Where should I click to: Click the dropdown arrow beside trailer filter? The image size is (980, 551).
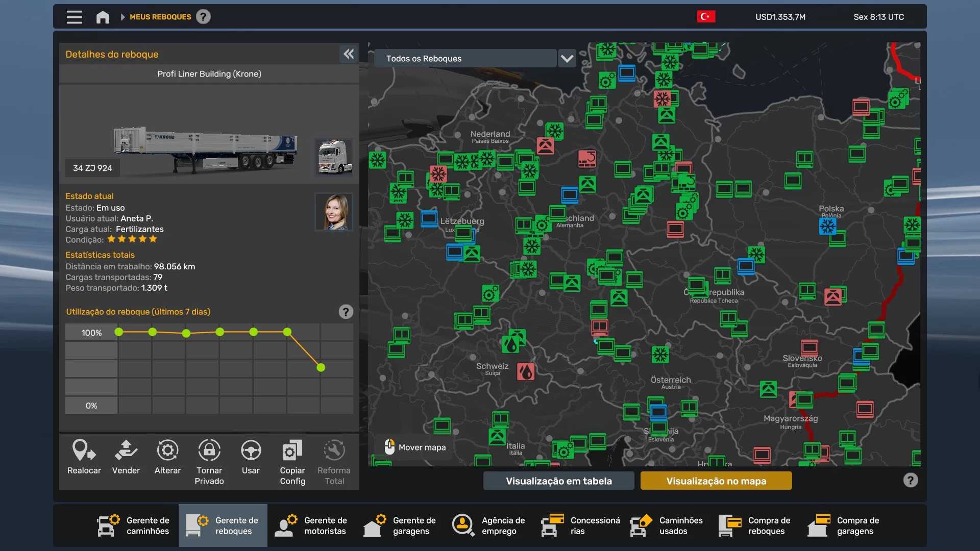click(567, 59)
